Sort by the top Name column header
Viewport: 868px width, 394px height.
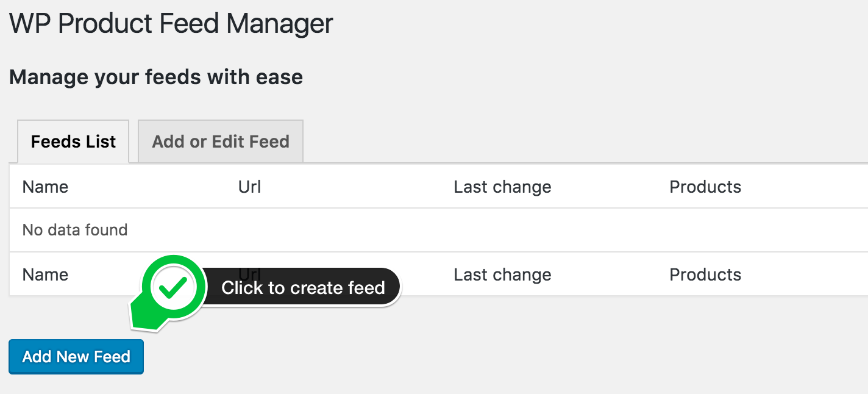click(45, 187)
